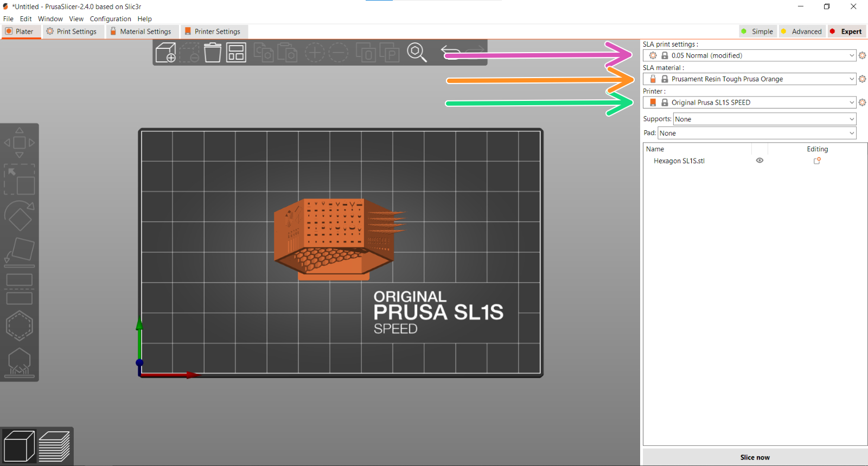The width and height of the screenshot is (868, 466).
Task: Click the Name column header
Action: (655, 149)
